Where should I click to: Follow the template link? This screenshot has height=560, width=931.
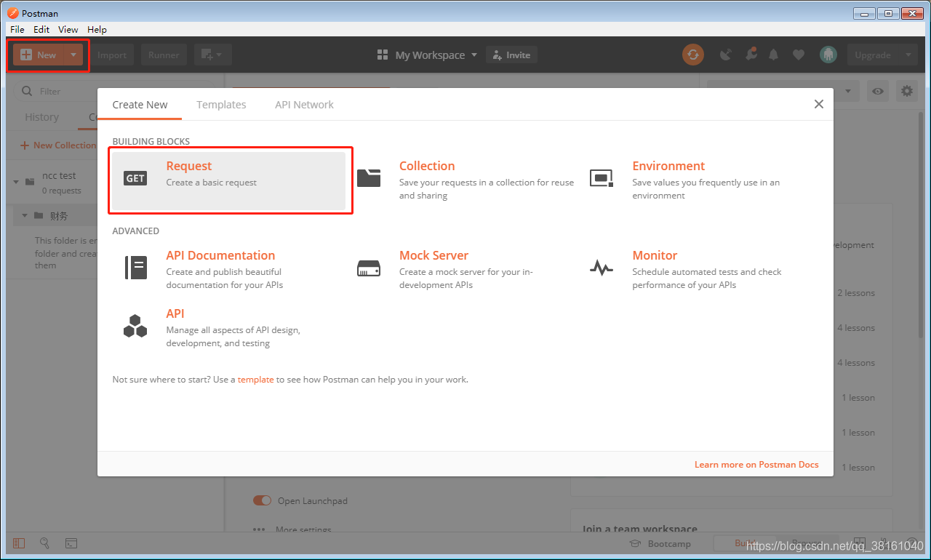coord(255,380)
